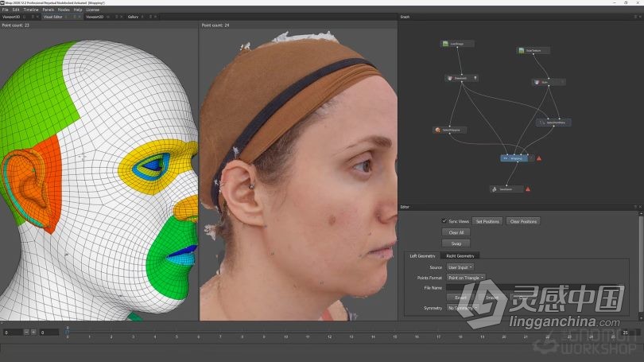The height and width of the screenshot is (362, 644).
Task: Click frame 5 on the timeline
Action: (x=177, y=337)
